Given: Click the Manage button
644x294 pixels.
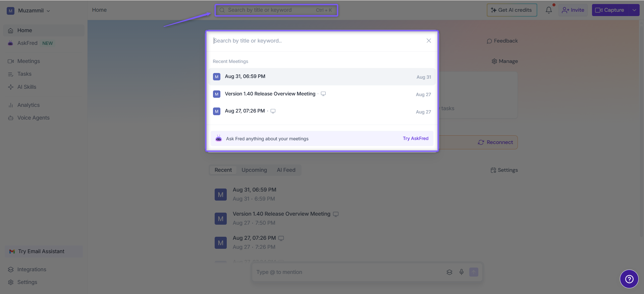Looking at the screenshot, I should 505,61.
